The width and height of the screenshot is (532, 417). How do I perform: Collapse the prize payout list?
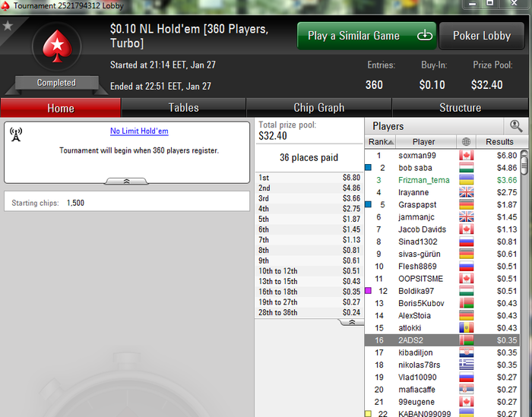click(x=352, y=322)
